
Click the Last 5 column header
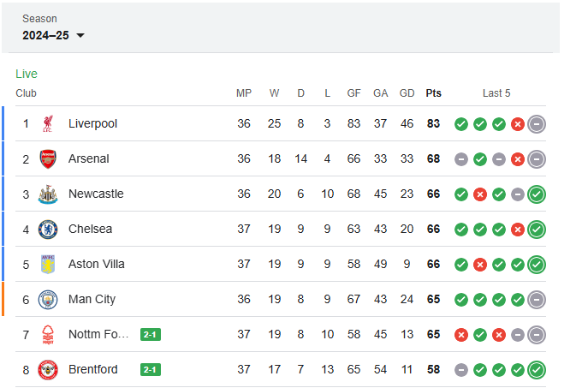click(x=496, y=93)
